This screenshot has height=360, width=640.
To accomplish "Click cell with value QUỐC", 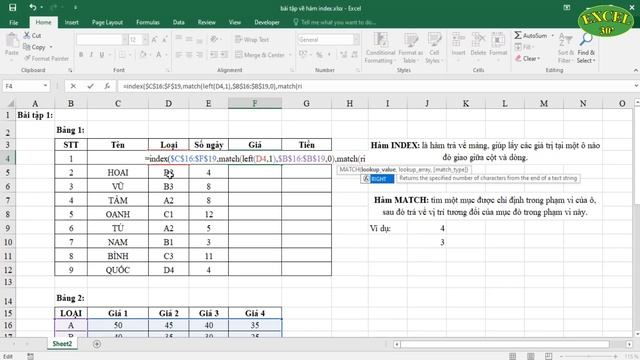I will (118, 270).
